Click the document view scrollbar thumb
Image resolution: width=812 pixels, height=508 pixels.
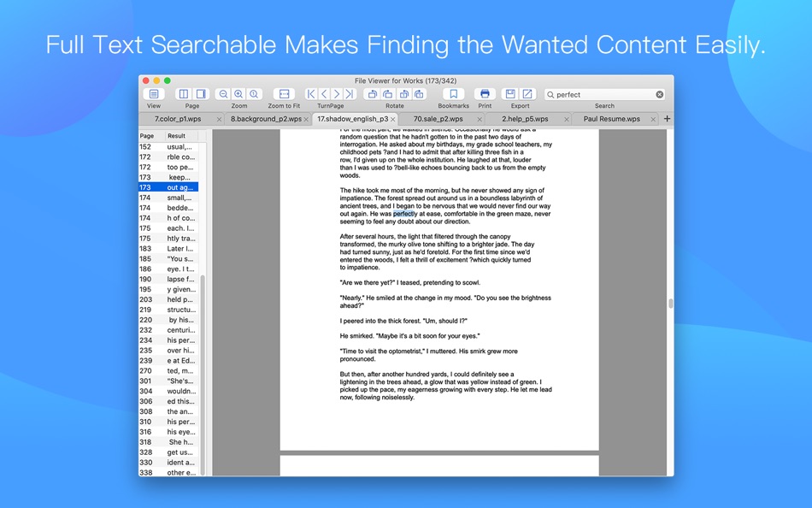point(671,304)
